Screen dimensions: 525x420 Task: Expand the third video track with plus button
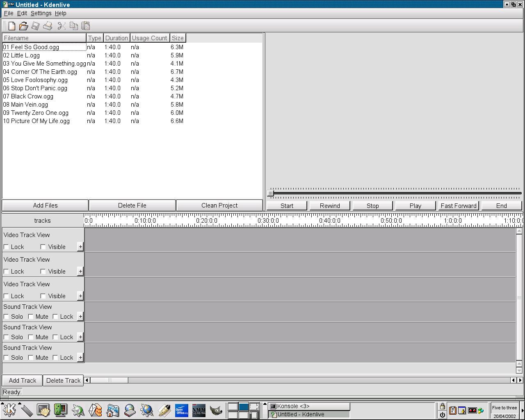[x=80, y=296]
